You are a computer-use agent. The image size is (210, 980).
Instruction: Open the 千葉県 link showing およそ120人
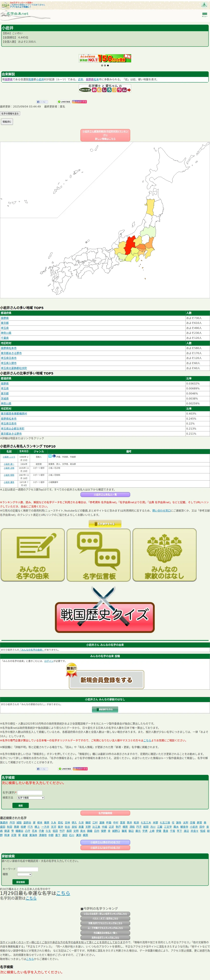pyautogui.click(x=5, y=338)
